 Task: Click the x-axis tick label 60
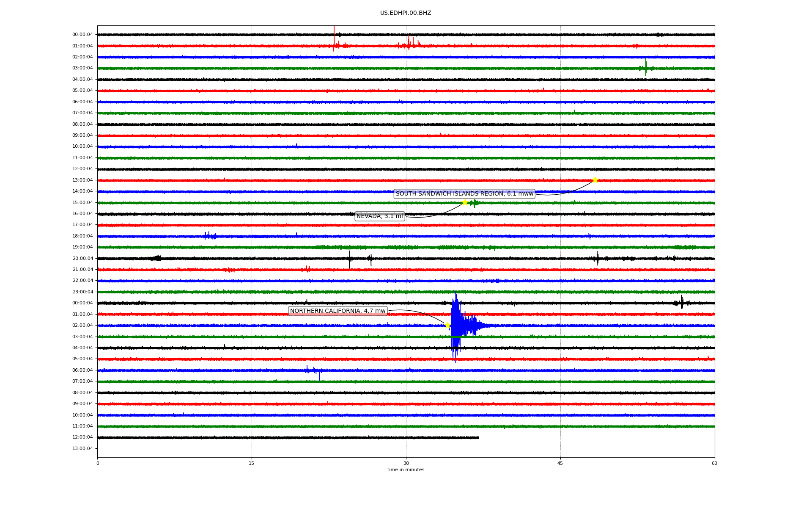[714, 463]
